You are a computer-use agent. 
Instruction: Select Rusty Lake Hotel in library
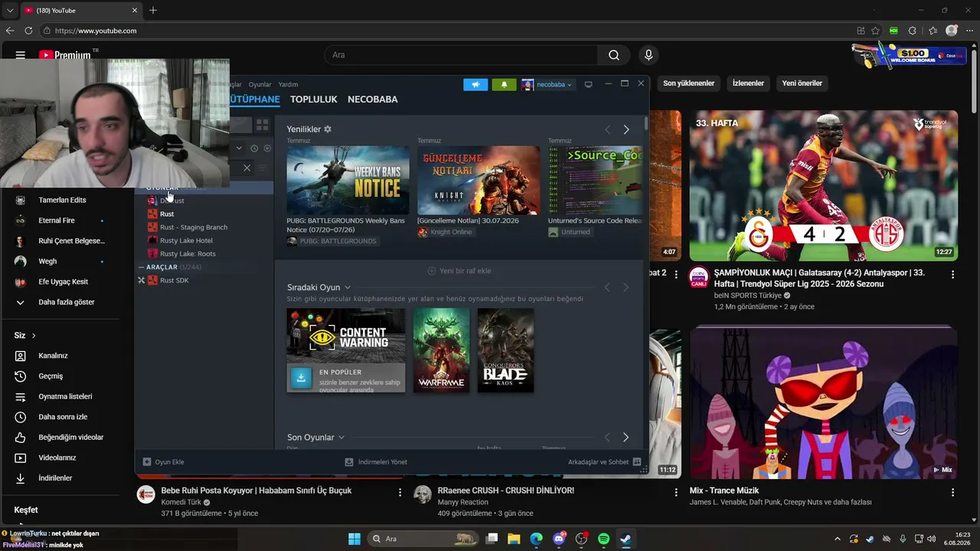click(x=186, y=240)
